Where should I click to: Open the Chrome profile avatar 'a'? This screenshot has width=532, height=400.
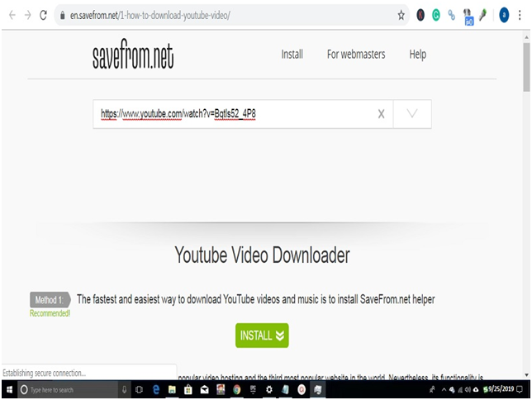point(504,15)
